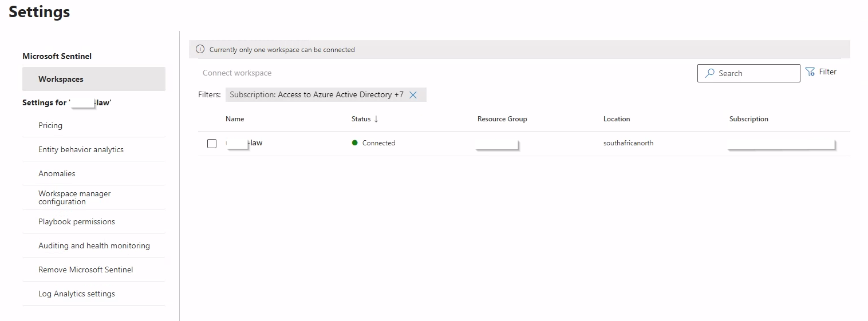The height and width of the screenshot is (321, 868).
Task: Open Auditing and health monitoring
Action: (94, 245)
